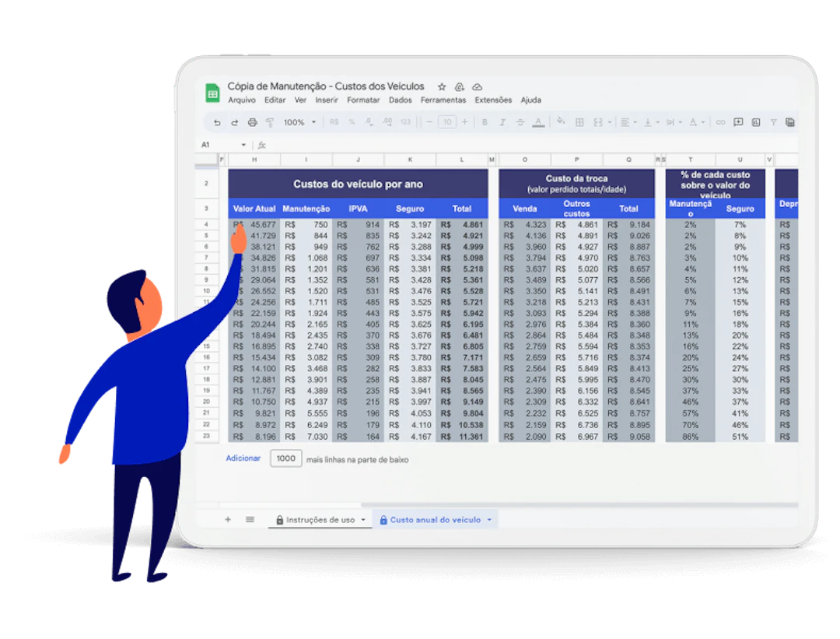Open the Formatar menu
This screenshot has width=840, height=639.
(x=363, y=100)
